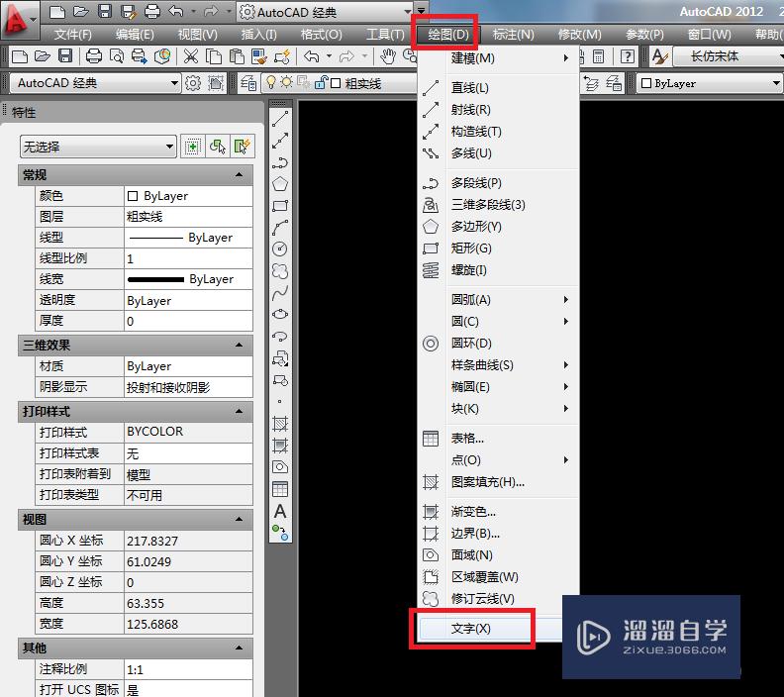Click the Add Selected tool icon
The width and height of the screenshot is (784, 697).
pyautogui.click(x=280, y=533)
